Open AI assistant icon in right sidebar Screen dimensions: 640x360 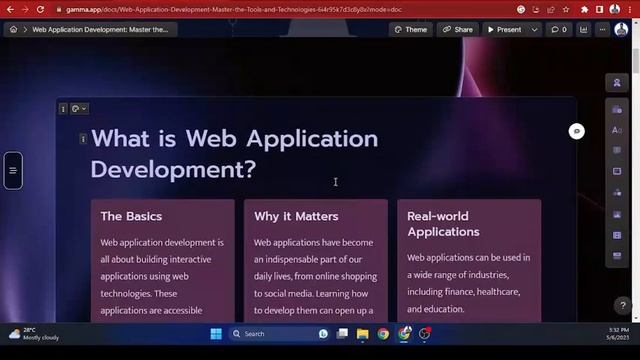[x=617, y=83]
